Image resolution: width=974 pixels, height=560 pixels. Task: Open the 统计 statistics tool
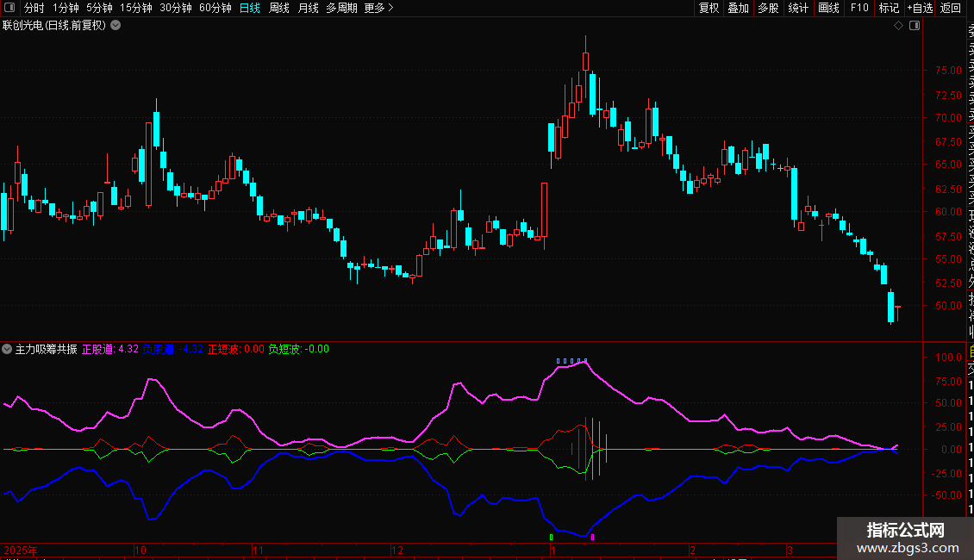798,8
